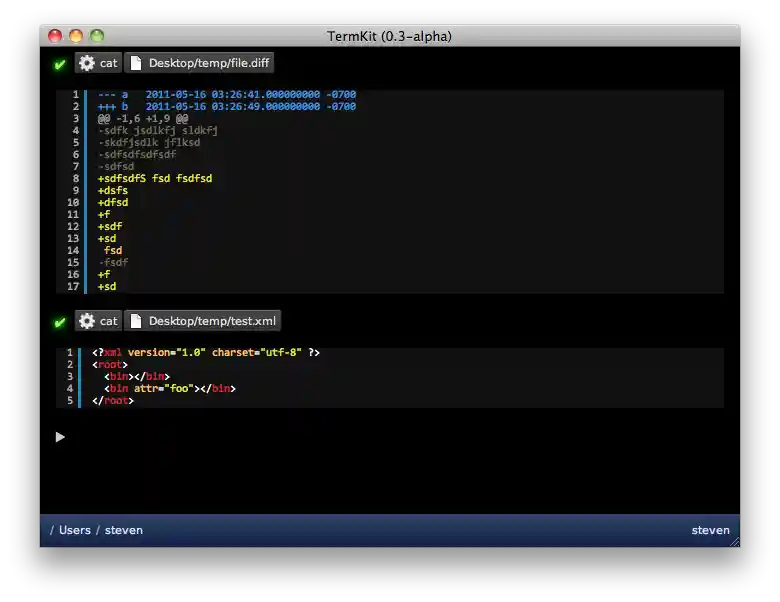Click diff line 8 with +sdfsdfS fsd fsdfsd
Viewport: 780px width, 602px height.
155,178
